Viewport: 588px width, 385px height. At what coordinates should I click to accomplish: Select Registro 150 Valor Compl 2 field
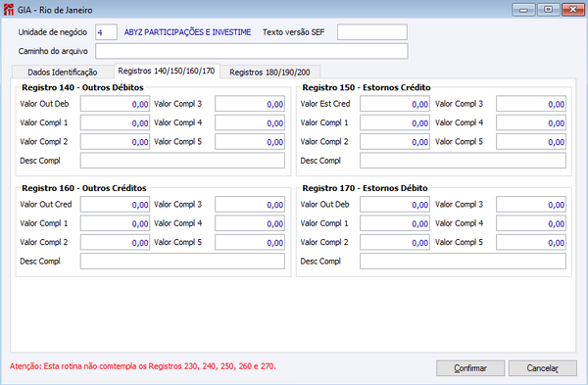[x=395, y=142]
